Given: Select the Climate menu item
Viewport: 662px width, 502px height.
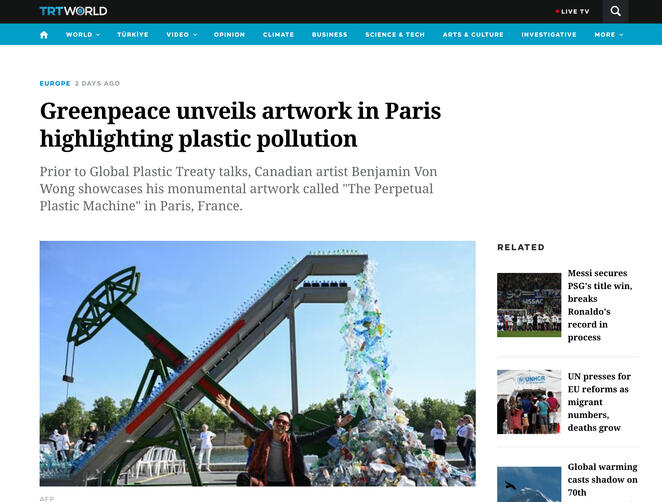Looking at the screenshot, I should click(278, 35).
